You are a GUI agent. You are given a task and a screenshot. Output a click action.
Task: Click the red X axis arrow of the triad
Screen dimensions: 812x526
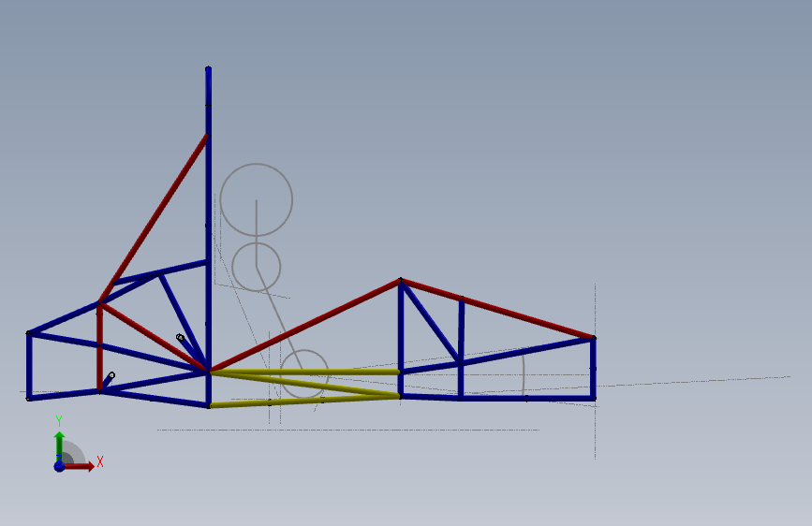click(78, 466)
